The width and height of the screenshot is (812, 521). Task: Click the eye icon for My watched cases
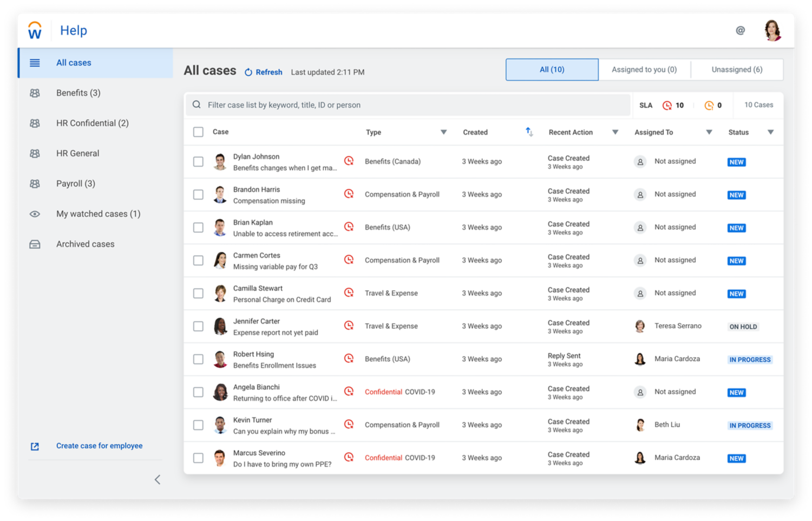pyautogui.click(x=35, y=214)
